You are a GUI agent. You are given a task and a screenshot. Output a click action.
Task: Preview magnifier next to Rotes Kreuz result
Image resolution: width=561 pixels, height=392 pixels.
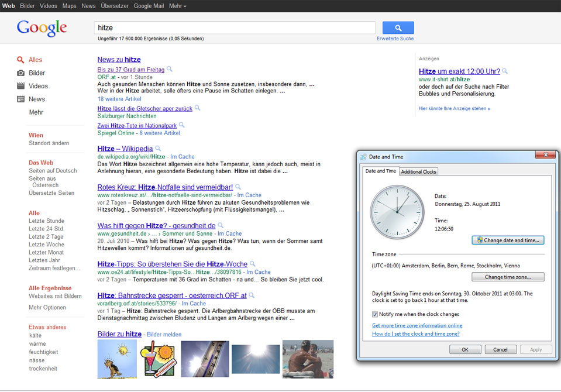pyautogui.click(x=238, y=187)
